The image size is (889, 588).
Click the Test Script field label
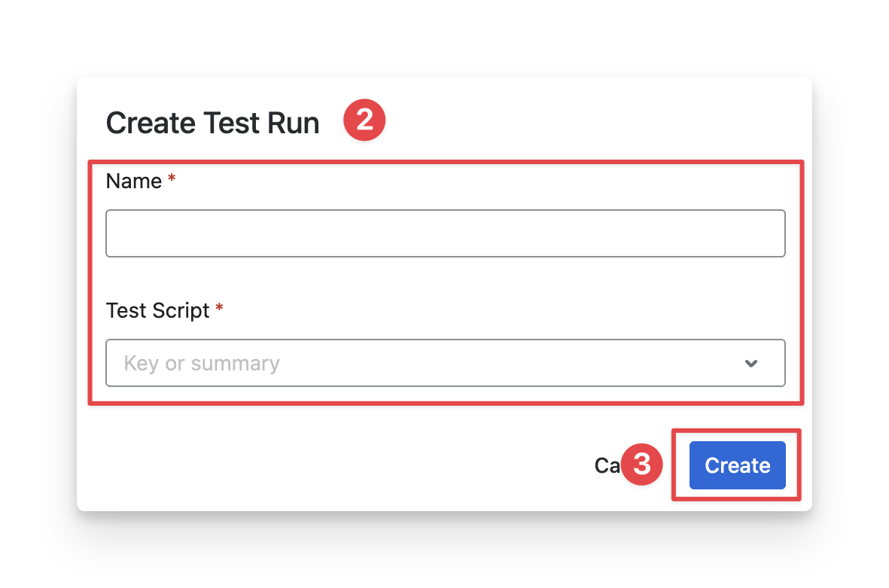tap(158, 310)
